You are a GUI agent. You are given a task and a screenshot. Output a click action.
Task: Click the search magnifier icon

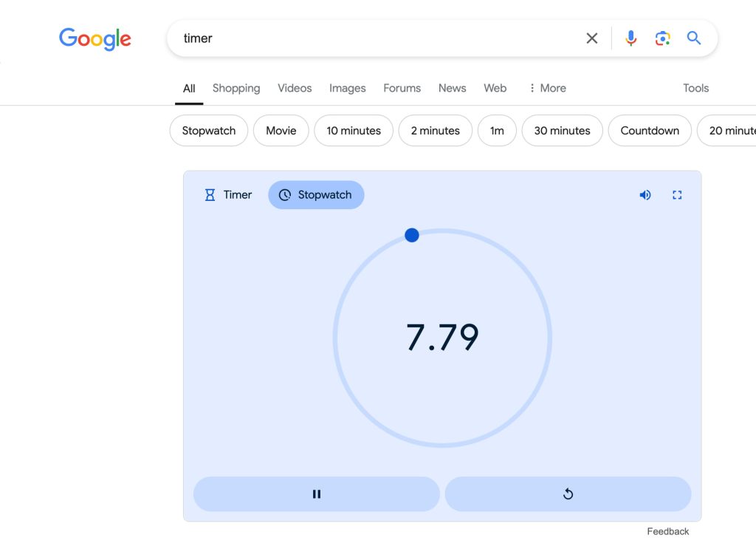point(693,38)
